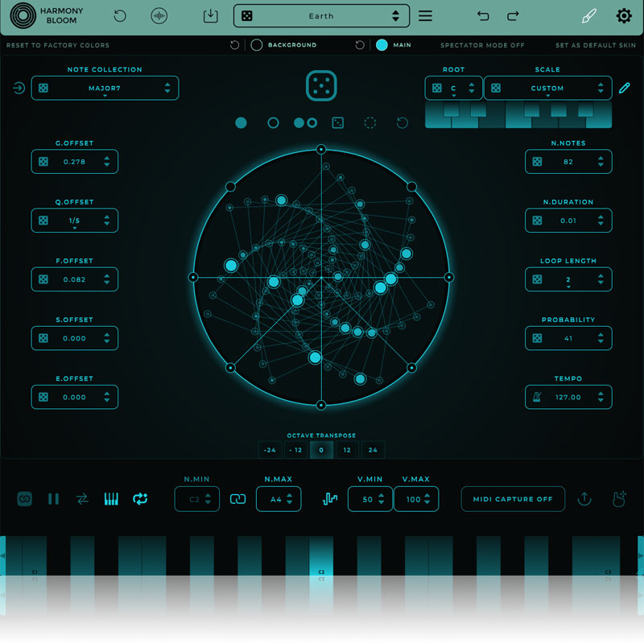The height and width of the screenshot is (644, 644).
Task: Open settings with the gear icon
Action: pos(624,16)
